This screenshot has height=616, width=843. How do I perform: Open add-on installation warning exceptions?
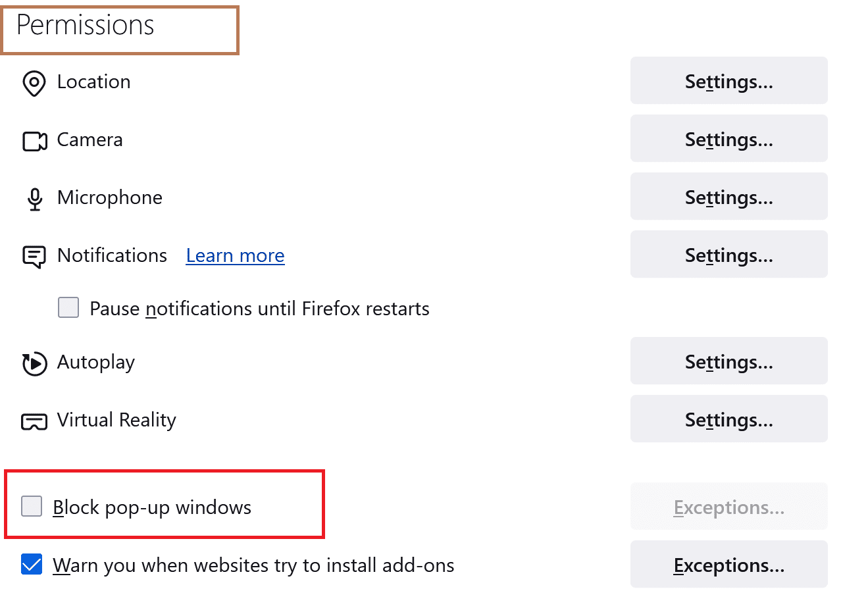click(x=728, y=564)
